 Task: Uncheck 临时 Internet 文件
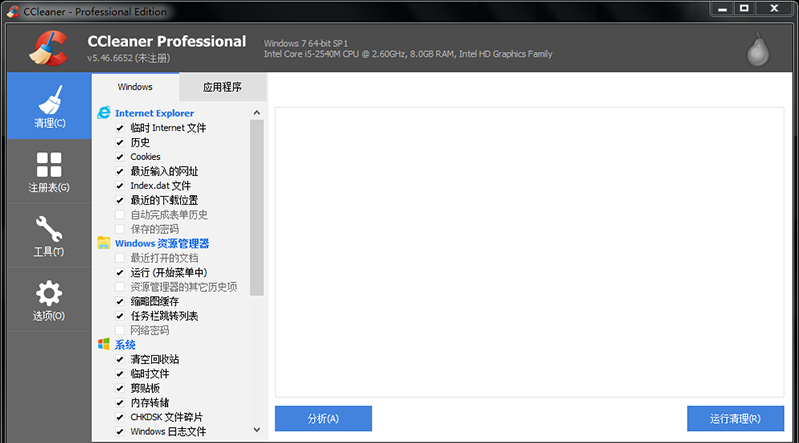tap(120, 128)
